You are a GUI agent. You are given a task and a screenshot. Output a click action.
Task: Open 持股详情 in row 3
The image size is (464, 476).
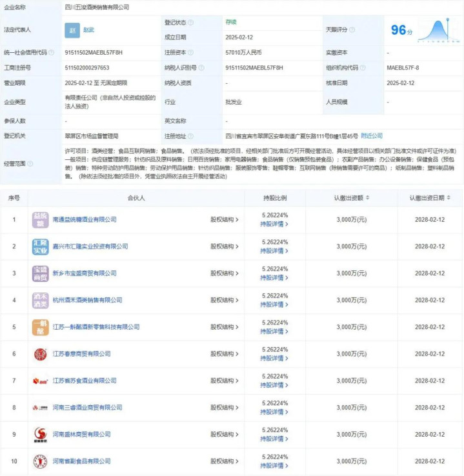274,278
